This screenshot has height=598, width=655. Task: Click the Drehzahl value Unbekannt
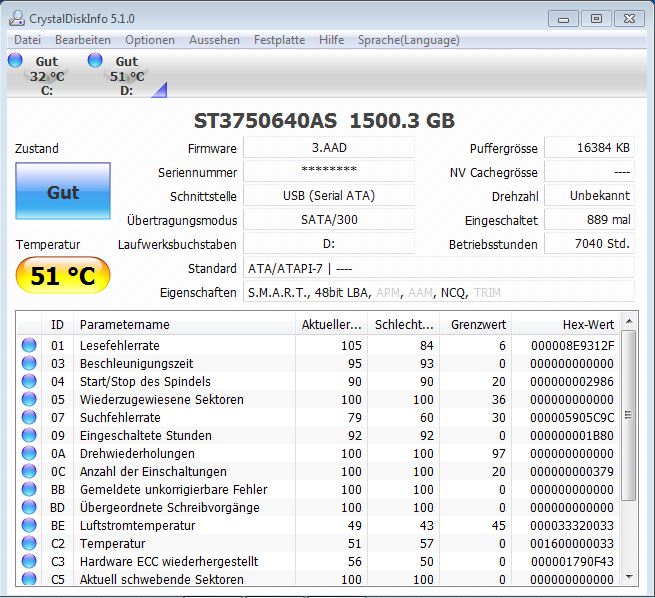589,196
